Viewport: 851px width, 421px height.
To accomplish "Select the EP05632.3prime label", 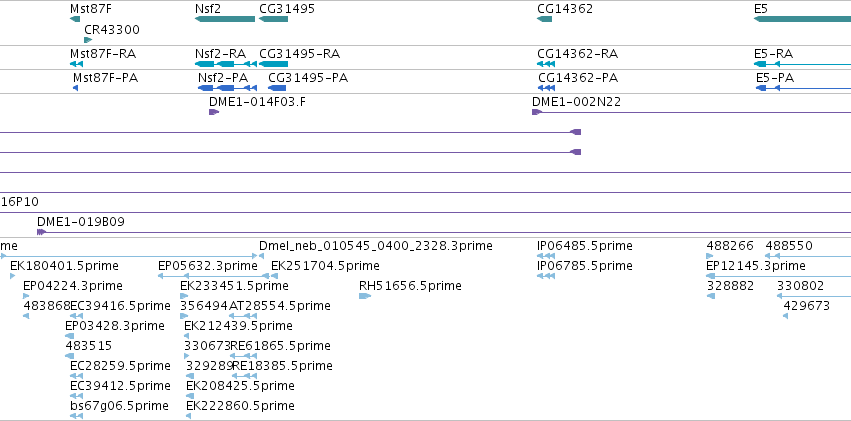I will [x=207, y=265].
